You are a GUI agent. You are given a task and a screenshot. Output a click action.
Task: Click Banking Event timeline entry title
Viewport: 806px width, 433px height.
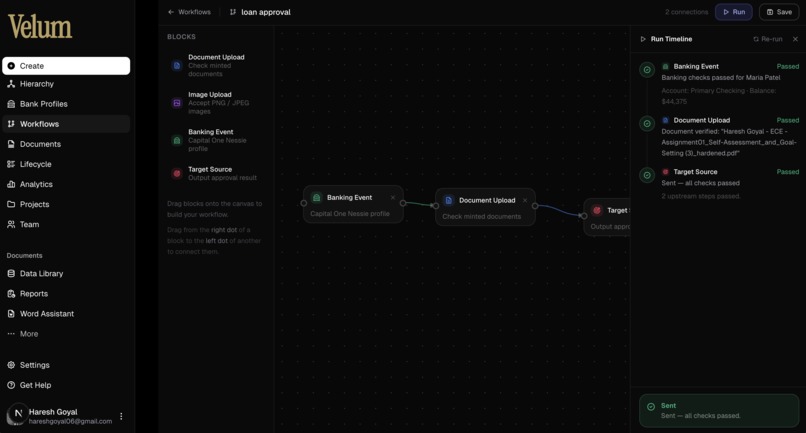coord(696,66)
